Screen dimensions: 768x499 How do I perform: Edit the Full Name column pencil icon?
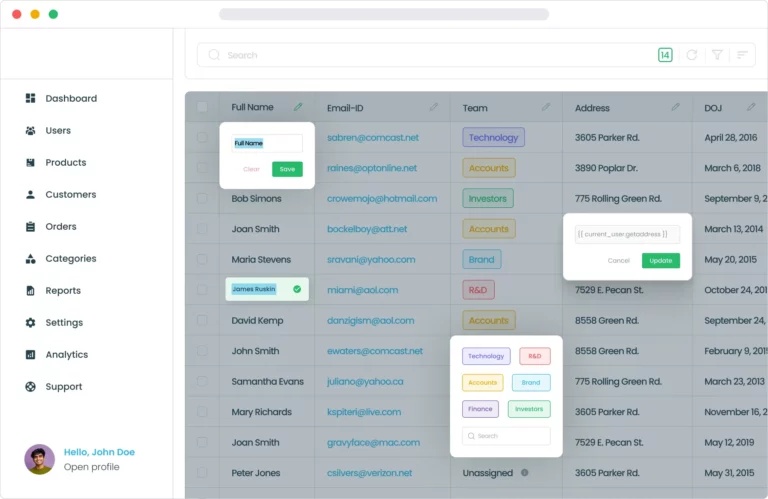pos(298,107)
